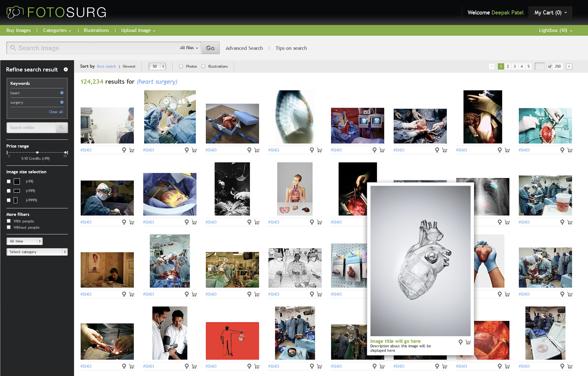Check the square image size (>99) option
The height and width of the screenshot is (376, 588).
click(x=9, y=181)
